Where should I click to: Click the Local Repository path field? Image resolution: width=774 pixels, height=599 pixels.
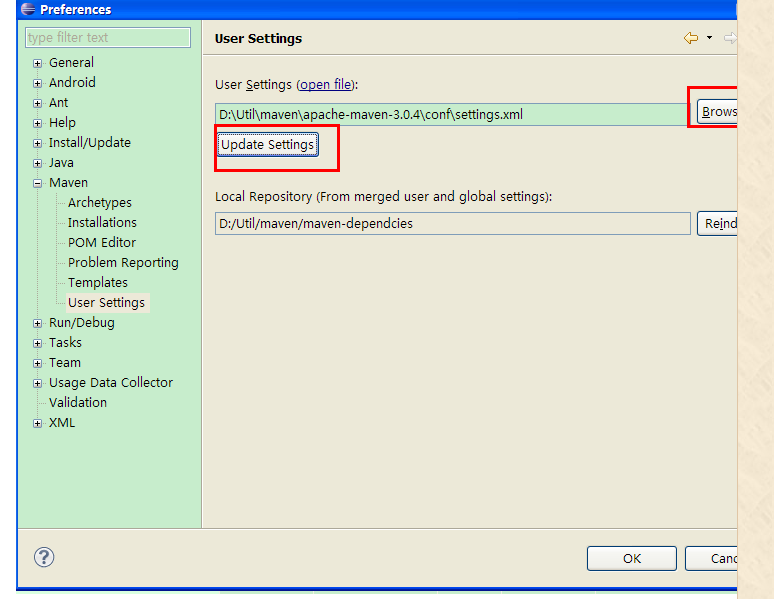click(453, 224)
